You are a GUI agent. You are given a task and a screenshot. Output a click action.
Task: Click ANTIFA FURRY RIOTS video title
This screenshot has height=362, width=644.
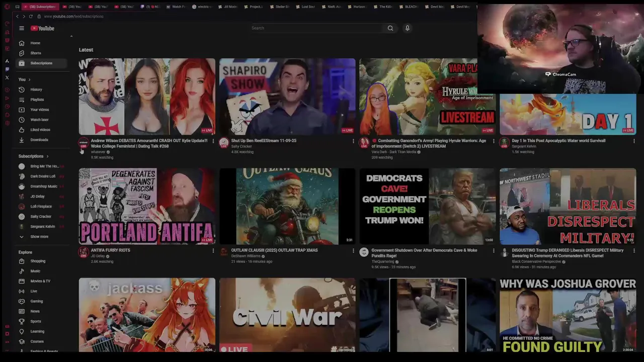(110, 250)
